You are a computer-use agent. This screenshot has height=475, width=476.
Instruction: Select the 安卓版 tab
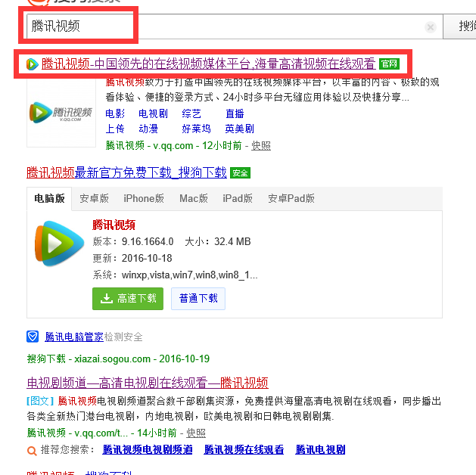(x=94, y=199)
